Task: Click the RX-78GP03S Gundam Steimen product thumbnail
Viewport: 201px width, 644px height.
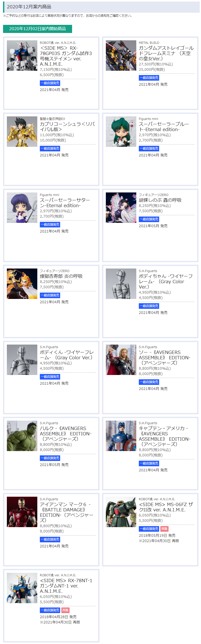Action: tap(22, 56)
